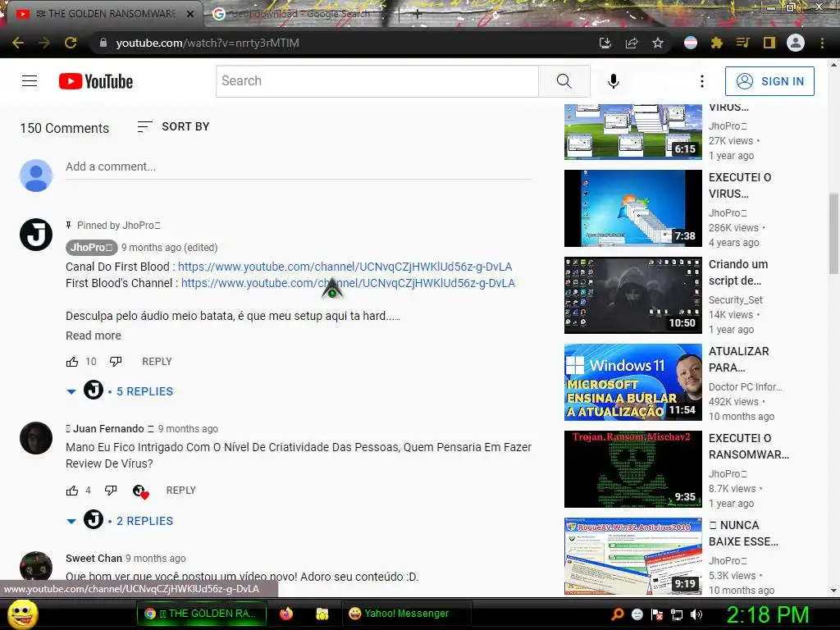Click the page vertical scrollbar thumb

(833, 233)
